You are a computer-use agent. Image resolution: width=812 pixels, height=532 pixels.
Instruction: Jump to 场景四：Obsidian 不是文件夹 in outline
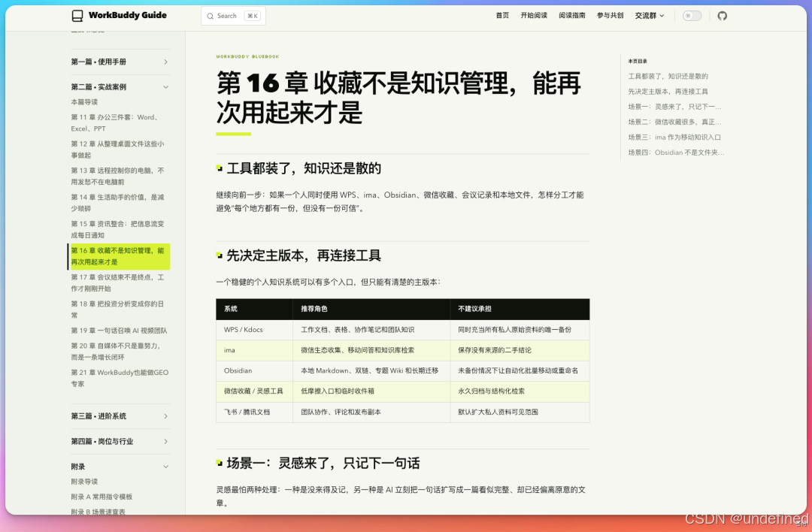pyautogui.click(x=677, y=153)
